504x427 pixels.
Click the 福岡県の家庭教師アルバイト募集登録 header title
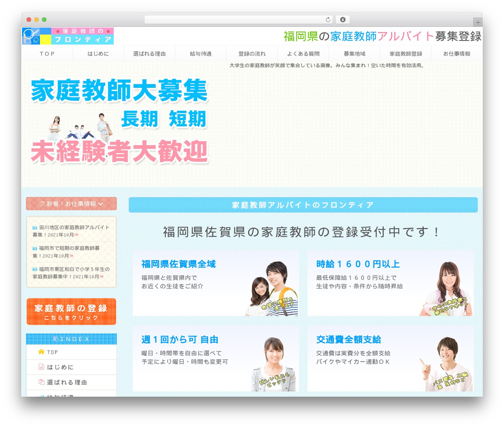coord(382,36)
